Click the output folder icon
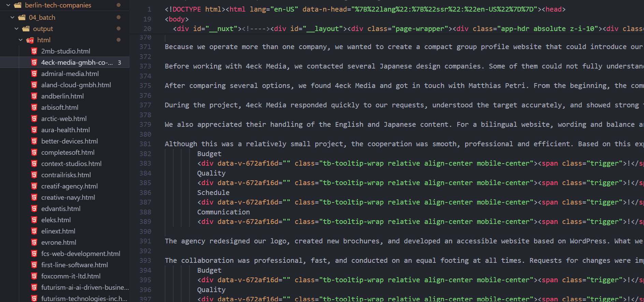 (x=26, y=29)
